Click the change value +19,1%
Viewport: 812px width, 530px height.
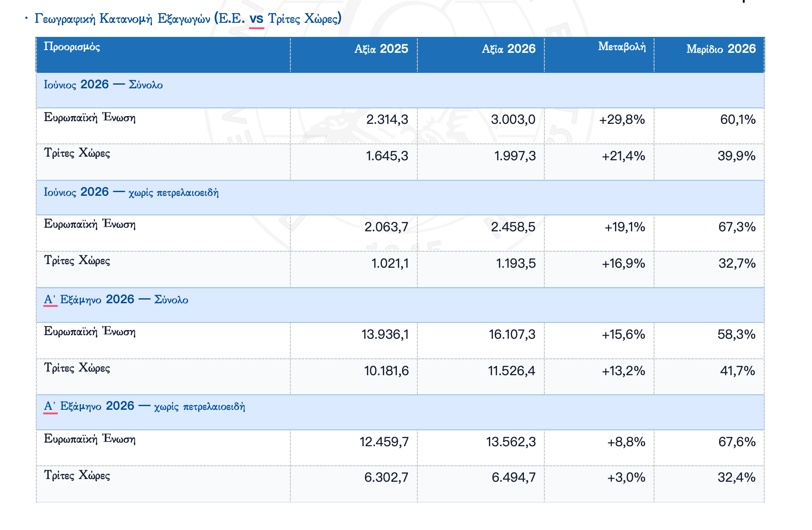pyautogui.click(x=625, y=227)
